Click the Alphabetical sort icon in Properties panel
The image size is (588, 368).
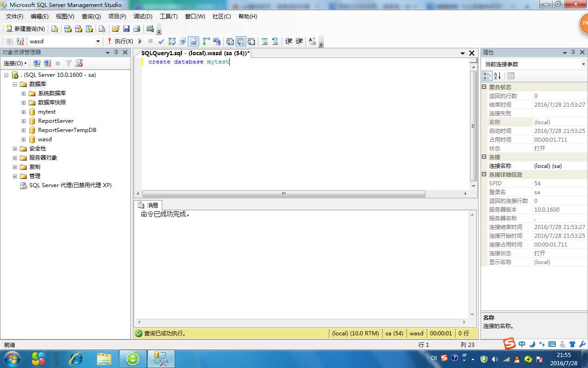click(497, 76)
